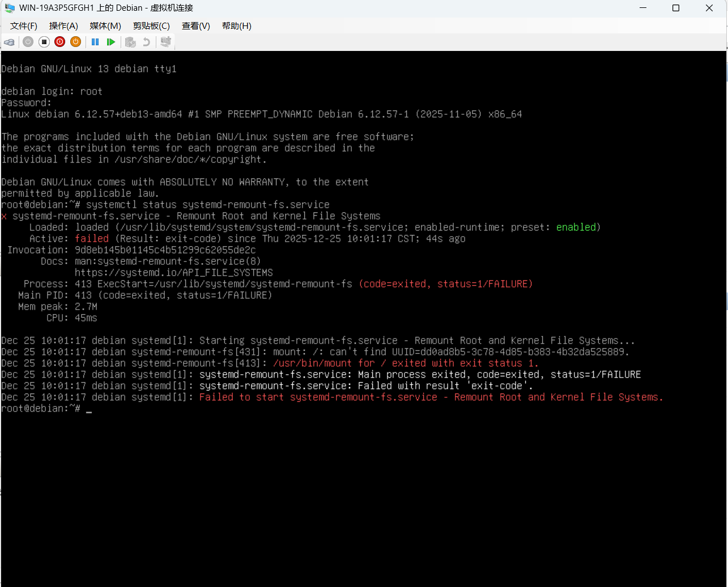The height and width of the screenshot is (587, 728).
Task: Click the red '(code=exited, status=1/FAILURE)' text
Action: coord(446,284)
